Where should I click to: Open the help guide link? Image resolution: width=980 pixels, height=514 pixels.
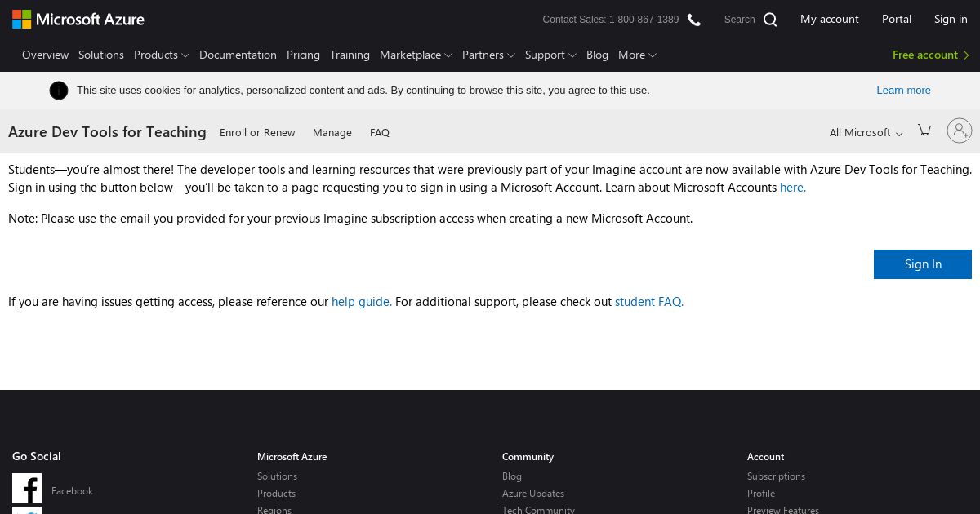point(362,302)
